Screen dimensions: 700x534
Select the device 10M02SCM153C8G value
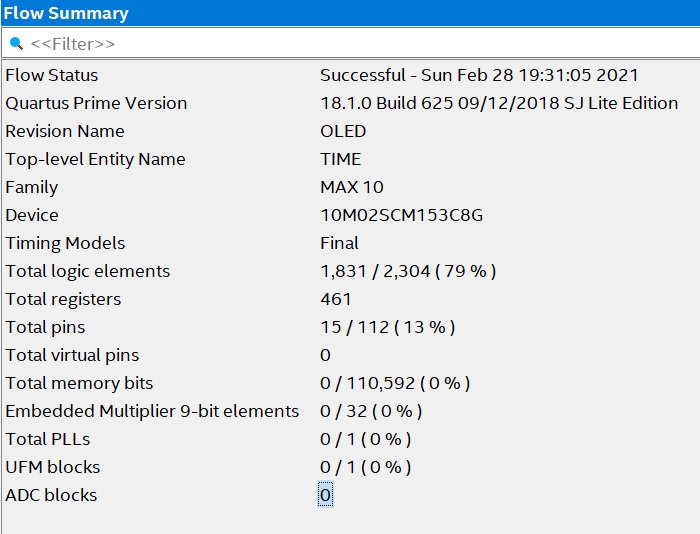pyautogui.click(x=402, y=215)
